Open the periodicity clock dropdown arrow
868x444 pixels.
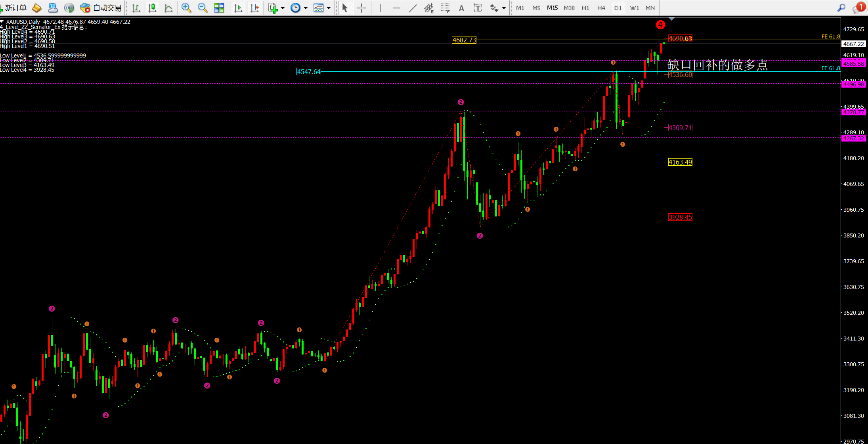click(x=306, y=8)
